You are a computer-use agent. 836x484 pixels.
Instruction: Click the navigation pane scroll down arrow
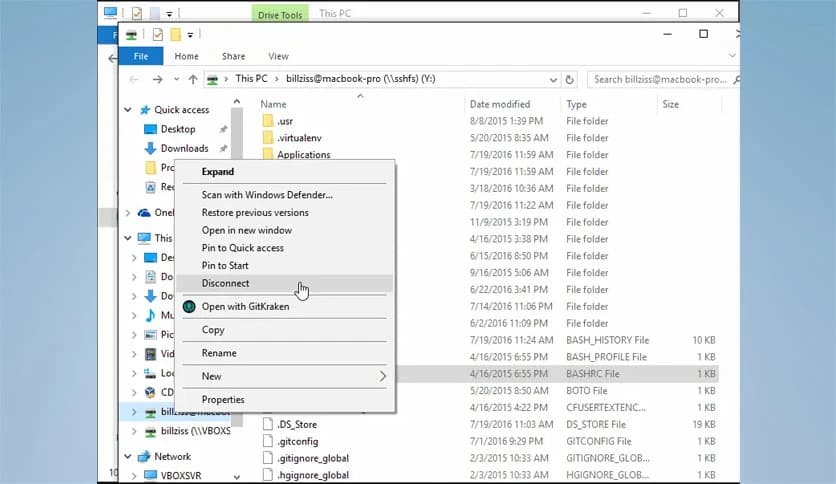pyautogui.click(x=237, y=477)
